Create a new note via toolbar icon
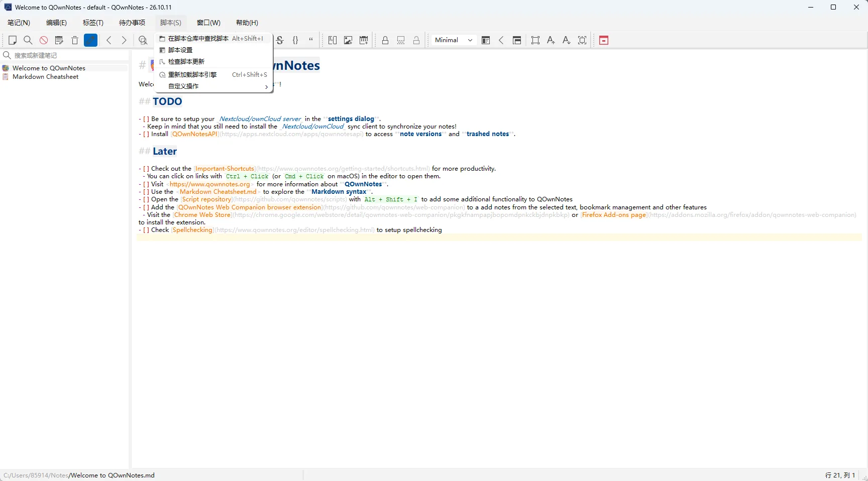868x481 pixels. tap(13, 40)
